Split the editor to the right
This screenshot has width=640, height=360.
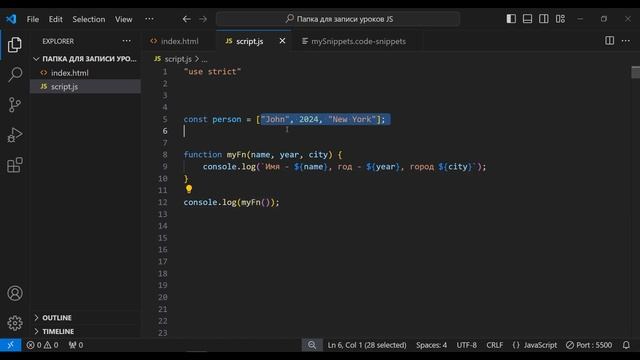coord(609,40)
